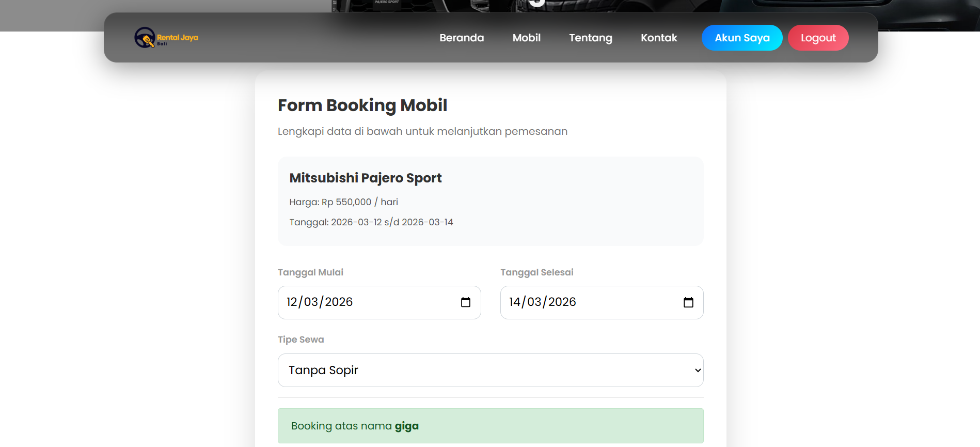
Task: Click the red Logout button
Action: pyautogui.click(x=817, y=38)
